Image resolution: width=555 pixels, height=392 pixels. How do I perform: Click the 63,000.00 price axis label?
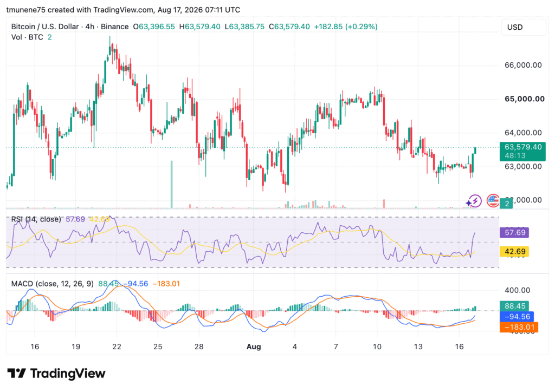[523, 166]
